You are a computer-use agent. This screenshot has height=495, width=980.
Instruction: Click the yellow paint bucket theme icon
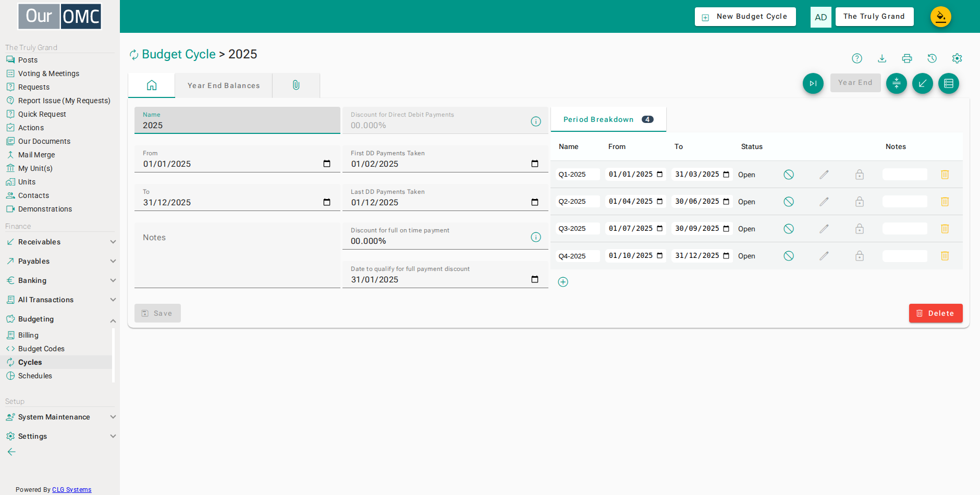pyautogui.click(x=941, y=17)
